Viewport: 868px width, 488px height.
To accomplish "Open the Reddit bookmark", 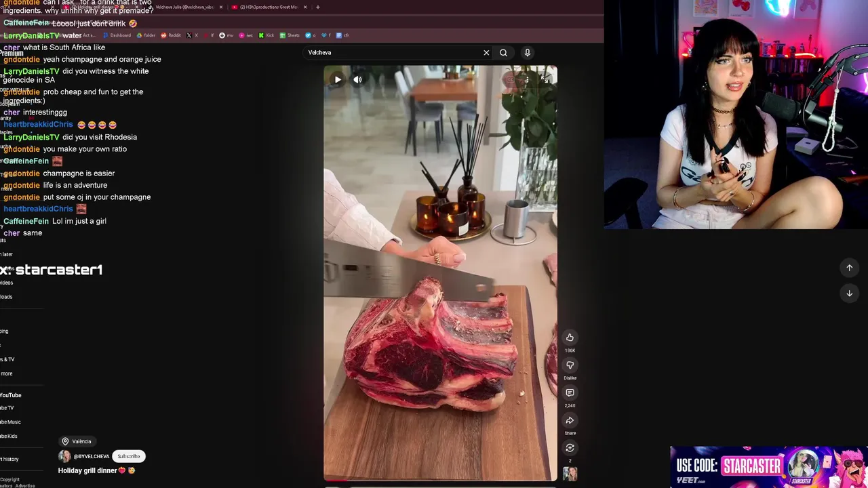I will [171, 35].
